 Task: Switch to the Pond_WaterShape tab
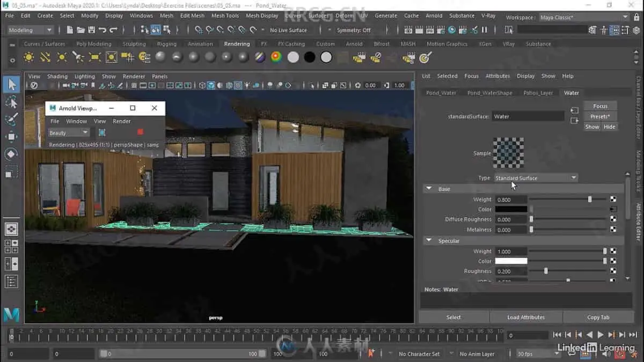(489, 93)
